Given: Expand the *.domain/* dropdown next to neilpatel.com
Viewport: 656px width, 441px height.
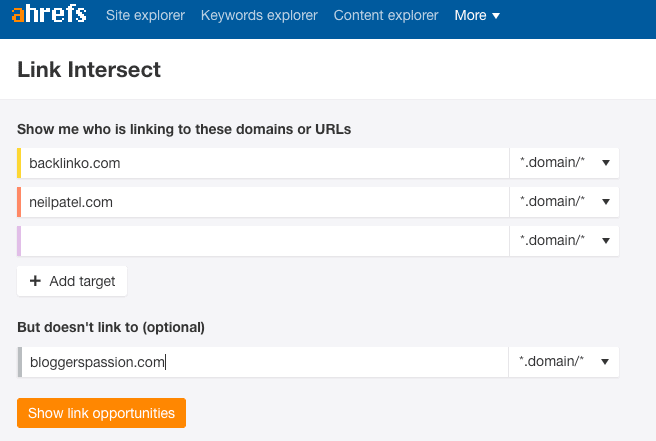Looking at the screenshot, I should pyautogui.click(x=564, y=202).
